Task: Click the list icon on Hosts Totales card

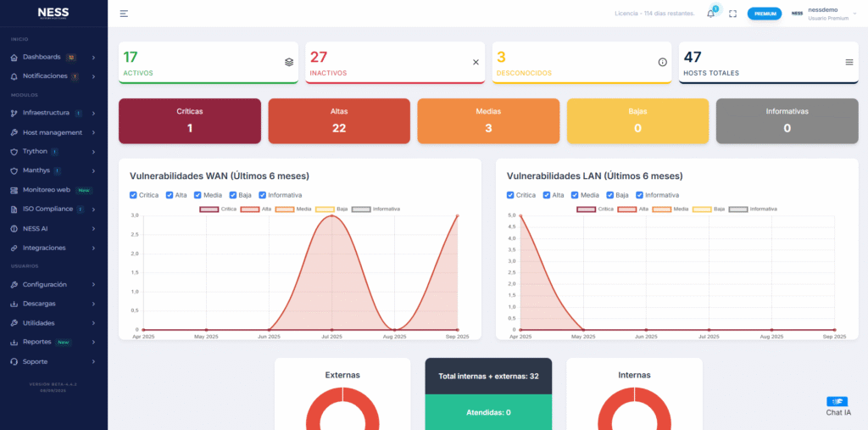Action: [849, 62]
